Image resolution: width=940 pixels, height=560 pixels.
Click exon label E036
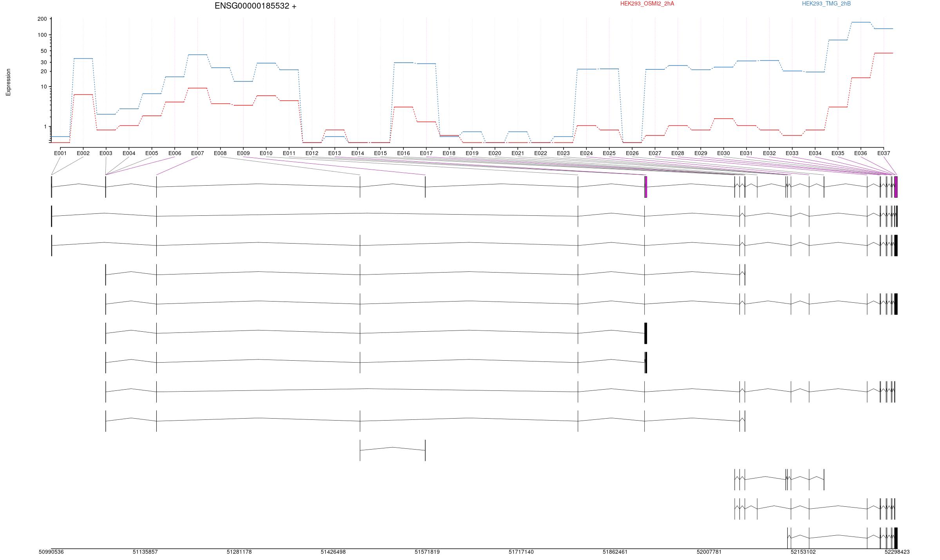pos(860,153)
